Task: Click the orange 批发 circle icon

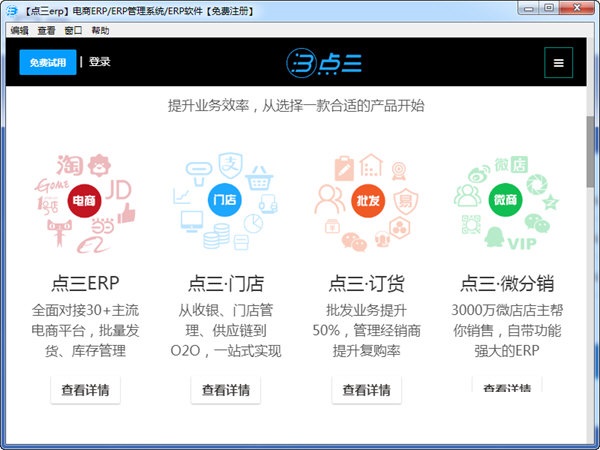Action: (x=368, y=200)
